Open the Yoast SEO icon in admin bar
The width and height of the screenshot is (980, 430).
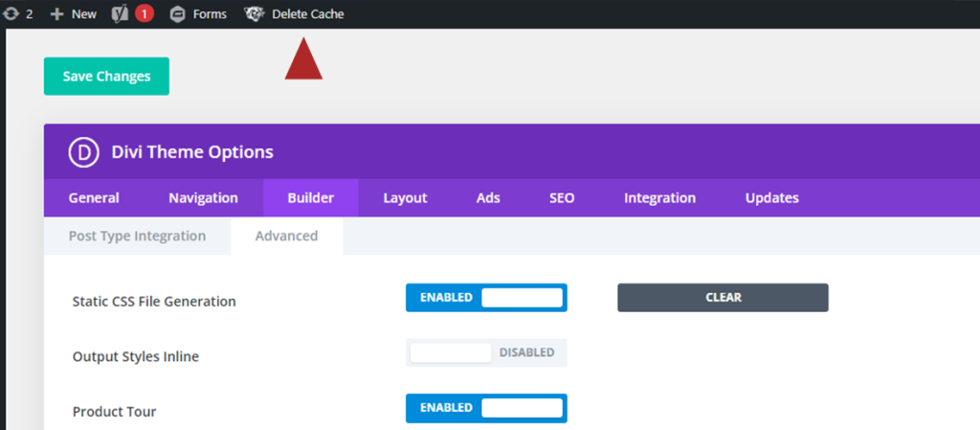pos(120,13)
